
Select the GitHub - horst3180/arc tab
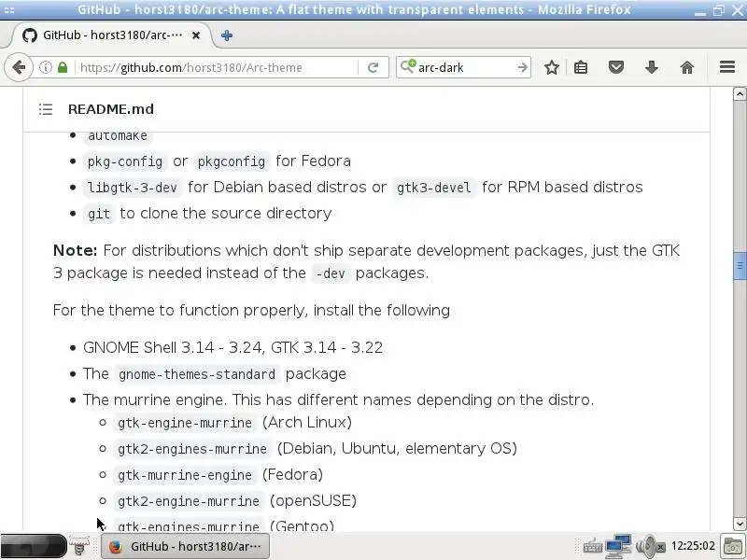(112, 35)
